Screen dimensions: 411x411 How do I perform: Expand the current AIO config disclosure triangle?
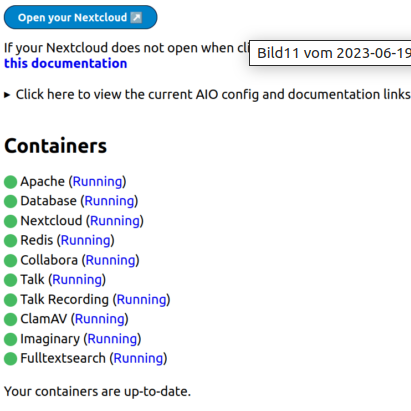[x=7, y=95]
